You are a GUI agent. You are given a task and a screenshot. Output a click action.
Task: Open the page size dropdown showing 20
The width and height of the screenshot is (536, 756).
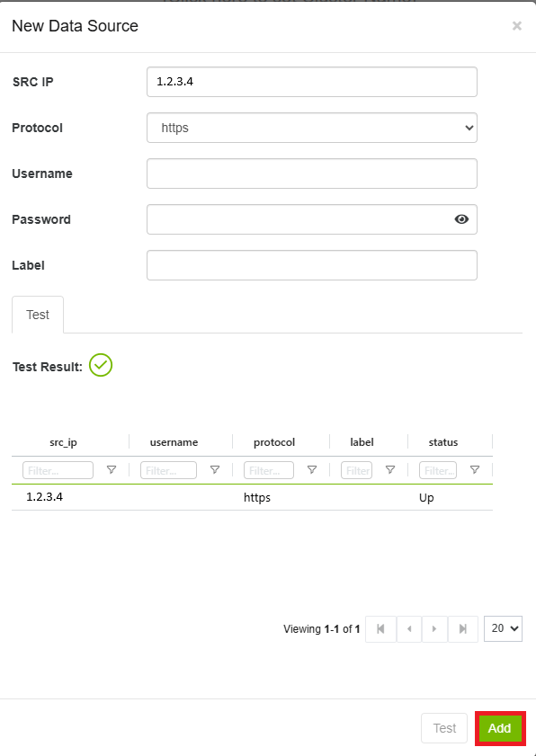tap(504, 628)
